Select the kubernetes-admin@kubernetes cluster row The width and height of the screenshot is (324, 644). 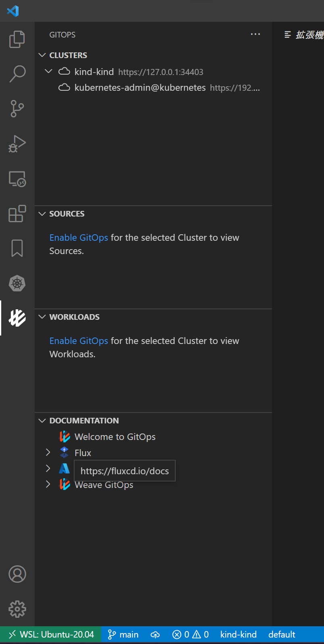pos(153,88)
